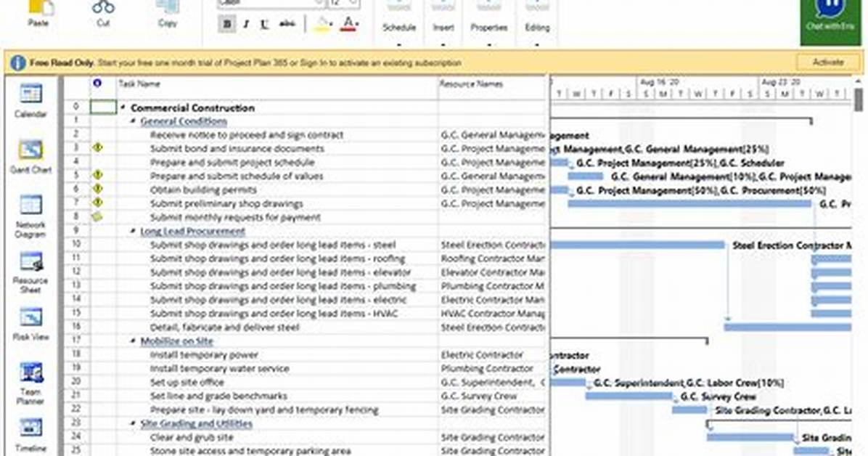Open the Editing ribbon group
Screen dimensions: 868x456
537,27
